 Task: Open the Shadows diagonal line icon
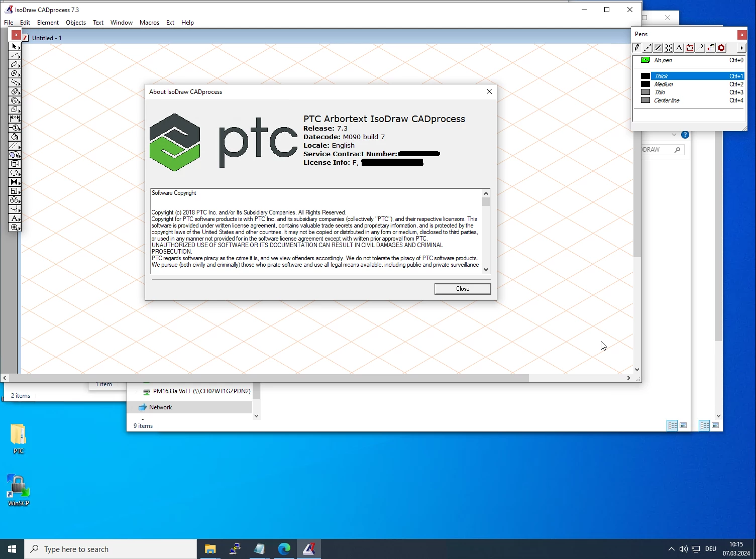tap(658, 48)
